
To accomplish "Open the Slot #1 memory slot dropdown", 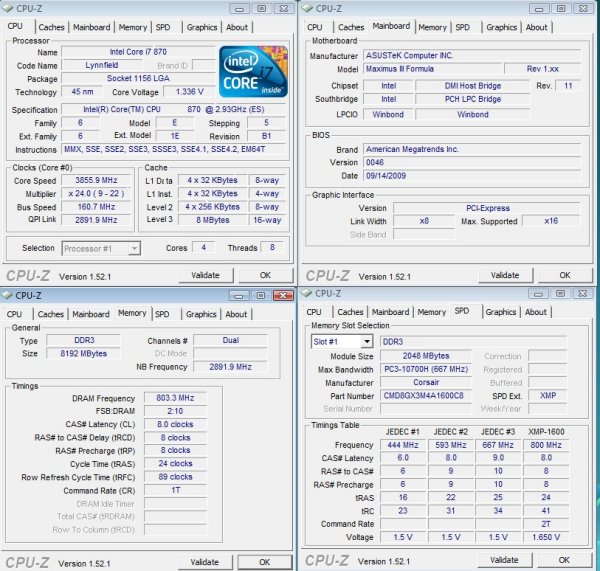I will tap(342, 341).
